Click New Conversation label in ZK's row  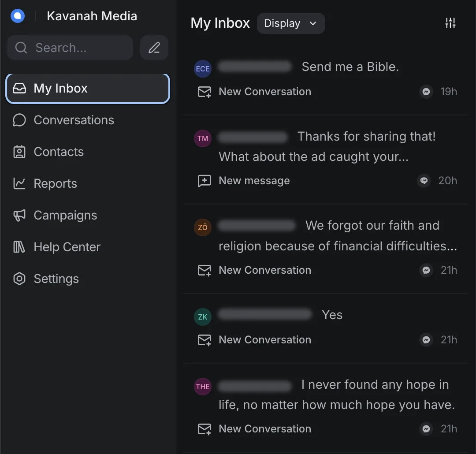[x=265, y=340]
